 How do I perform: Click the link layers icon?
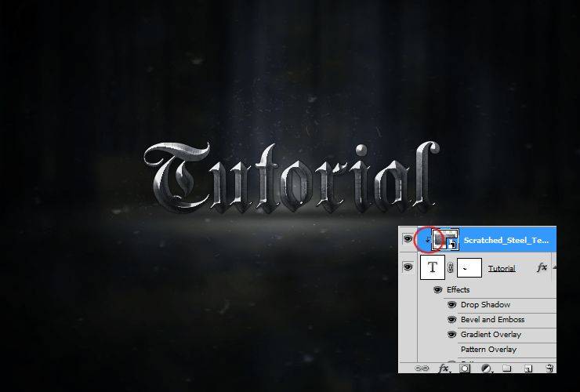(422, 368)
